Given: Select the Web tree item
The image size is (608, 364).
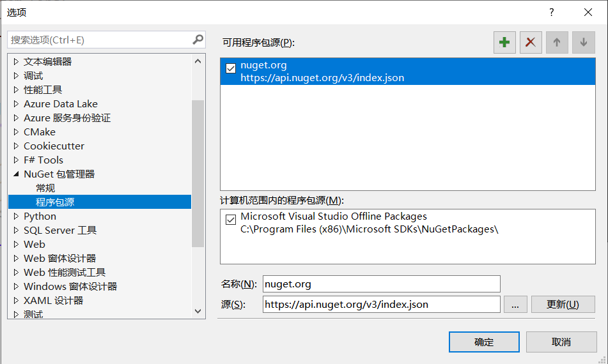Looking at the screenshot, I should 35,245.
